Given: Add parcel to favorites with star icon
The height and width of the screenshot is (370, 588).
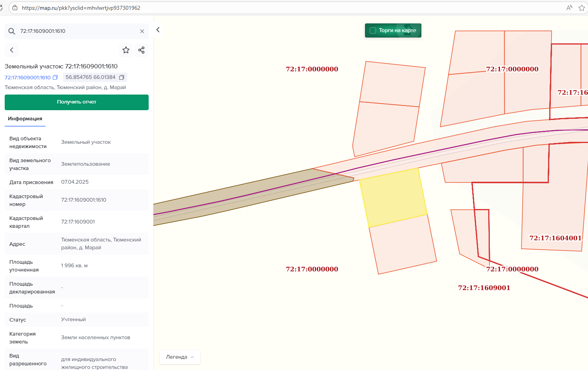Looking at the screenshot, I should coord(126,50).
